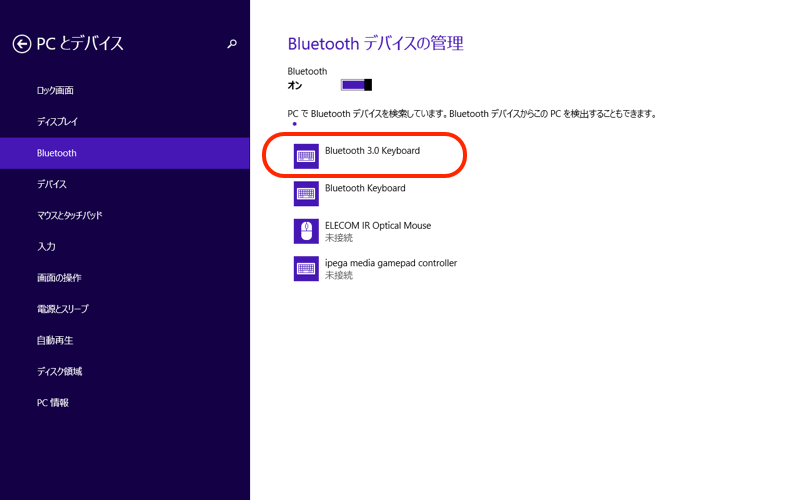Click the back arrow icon
The height and width of the screenshot is (500, 800).
coord(22,43)
